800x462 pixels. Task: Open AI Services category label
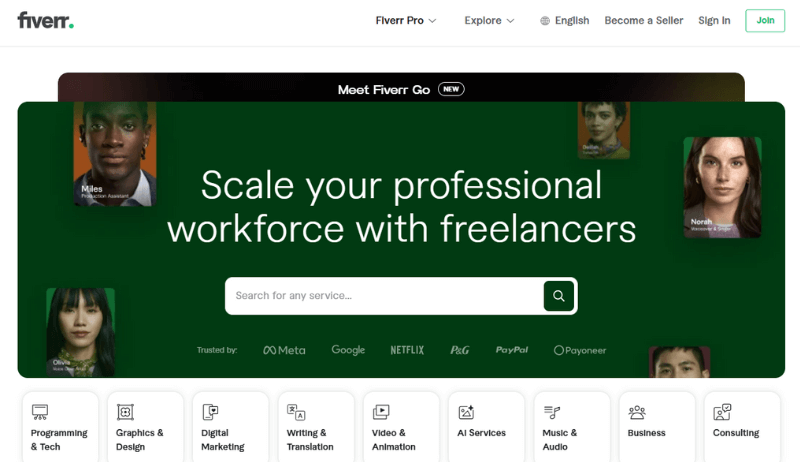[x=481, y=433]
